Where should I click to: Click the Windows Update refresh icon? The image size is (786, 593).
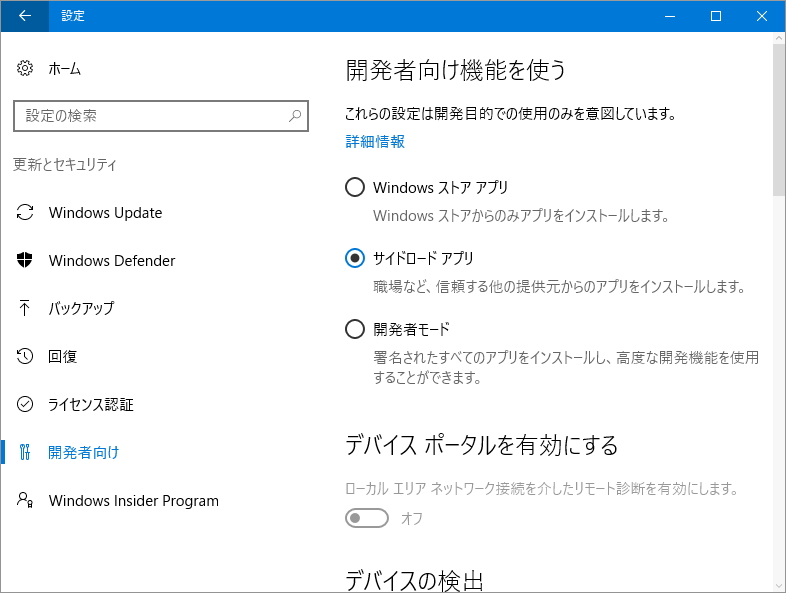[25, 213]
